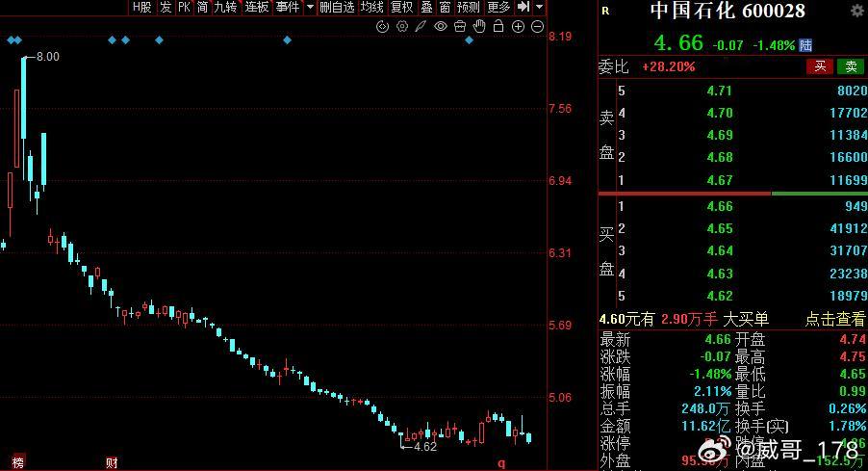Select buy level 2 price 4.65
This screenshot has height=471, width=868.
tap(720, 228)
